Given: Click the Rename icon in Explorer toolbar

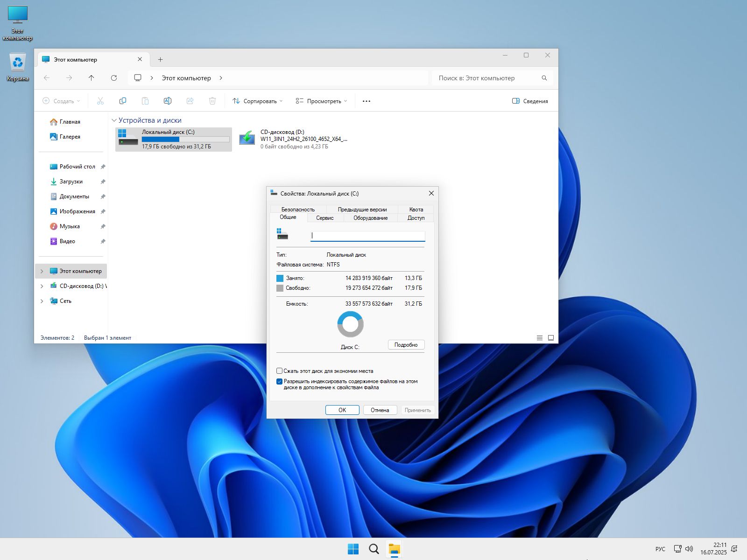Looking at the screenshot, I should point(168,101).
